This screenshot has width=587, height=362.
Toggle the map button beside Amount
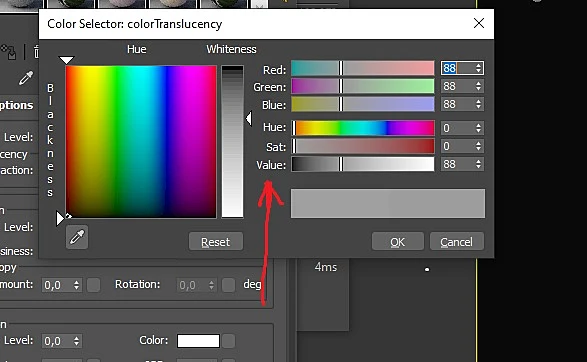coord(94,285)
